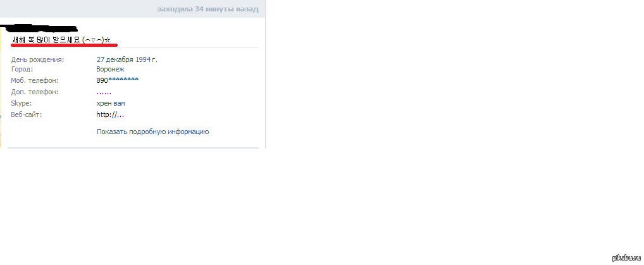Click the "Skype:" field label
The image size is (644, 265).
(22, 103)
